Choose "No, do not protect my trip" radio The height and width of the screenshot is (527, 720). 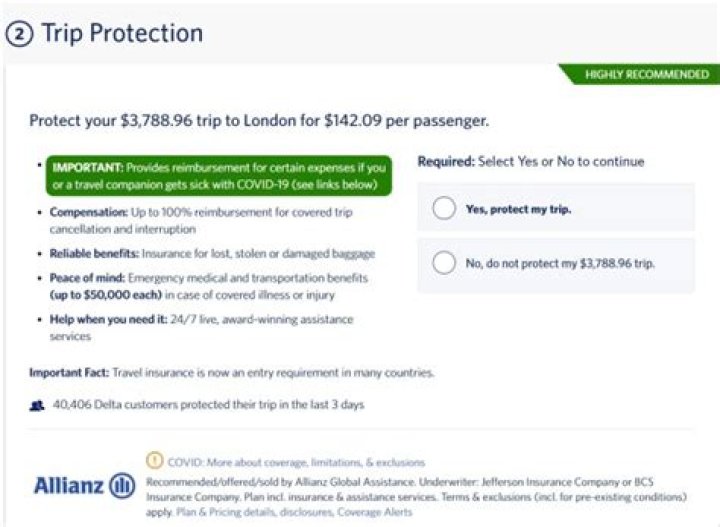(444, 264)
